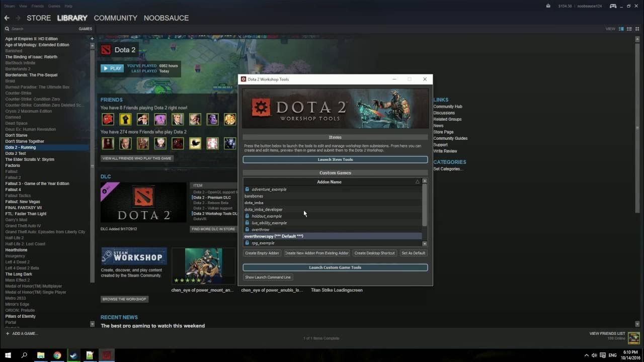Open the Dota 2 Workshop Tools gear logo

click(262, 108)
